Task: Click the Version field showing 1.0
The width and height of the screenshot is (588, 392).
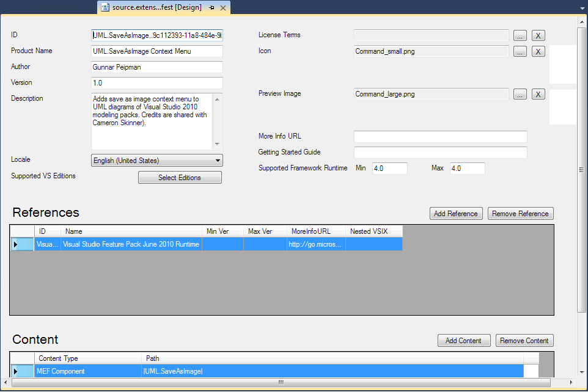Action: (x=156, y=83)
